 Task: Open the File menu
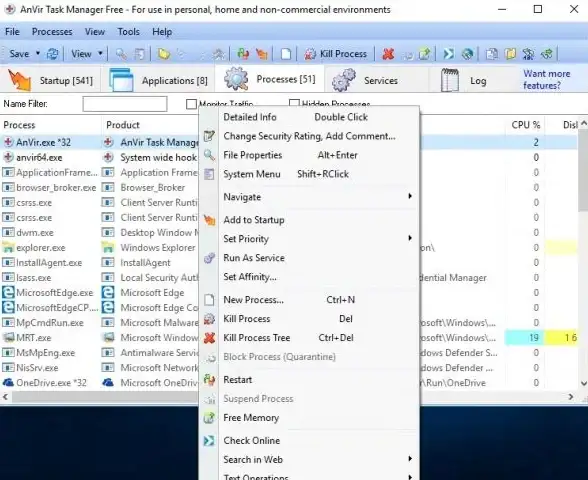pyautogui.click(x=12, y=32)
